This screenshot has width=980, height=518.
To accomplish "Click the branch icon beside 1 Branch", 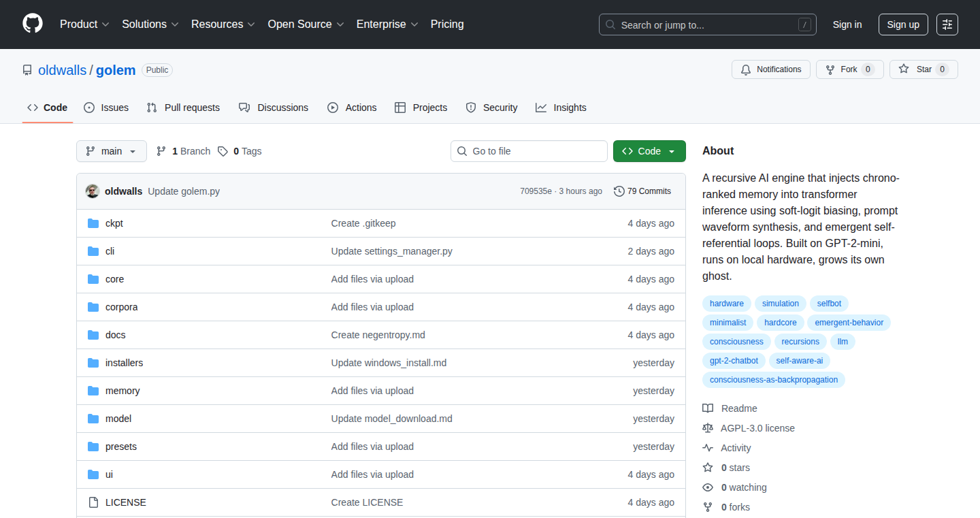I will pos(161,151).
